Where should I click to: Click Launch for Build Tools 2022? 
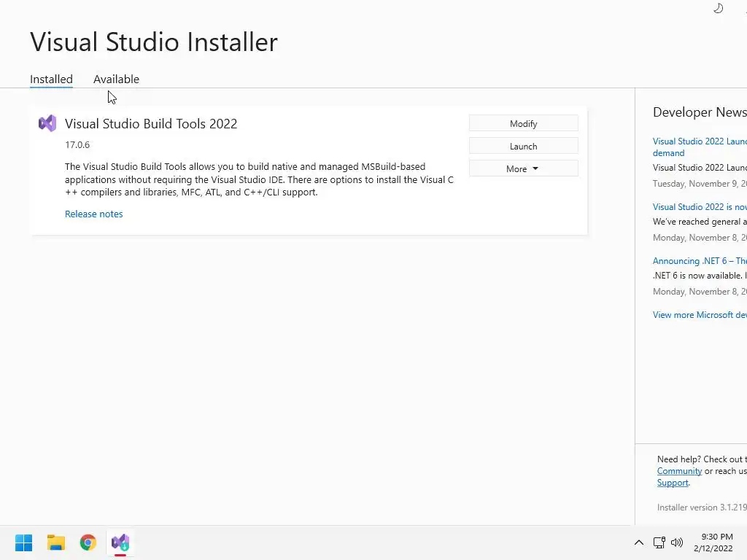point(524,146)
